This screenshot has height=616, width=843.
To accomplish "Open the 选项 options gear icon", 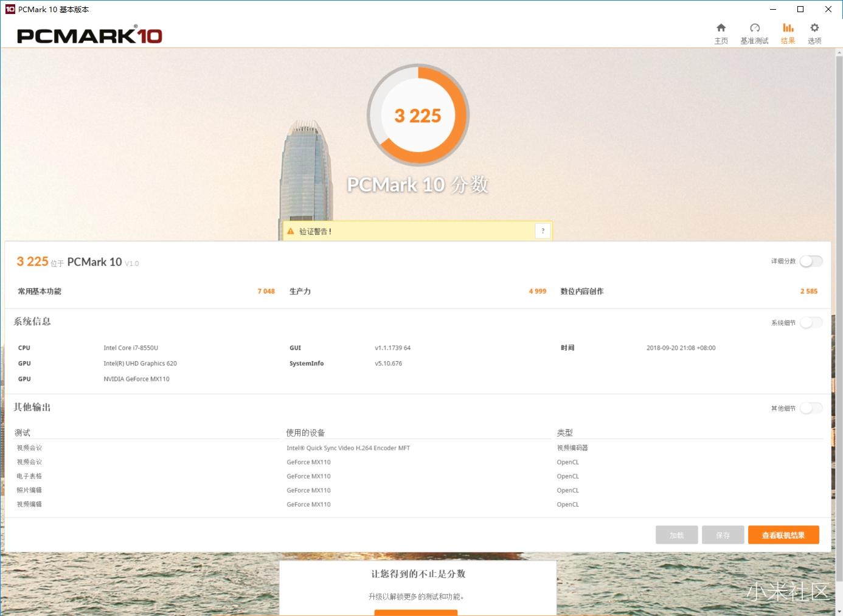I will pyautogui.click(x=814, y=28).
